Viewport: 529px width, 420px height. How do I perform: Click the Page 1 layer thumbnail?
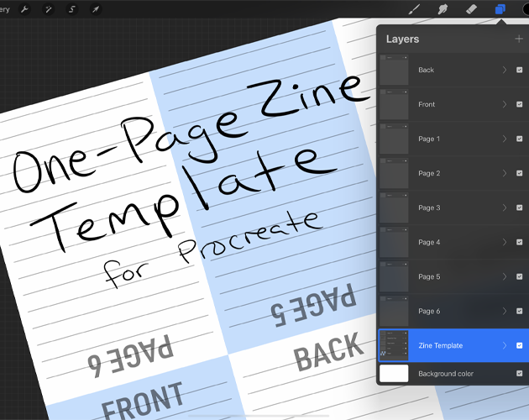(x=394, y=139)
